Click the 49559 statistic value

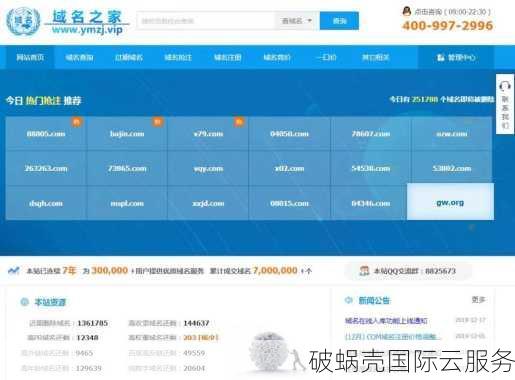(194, 353)
